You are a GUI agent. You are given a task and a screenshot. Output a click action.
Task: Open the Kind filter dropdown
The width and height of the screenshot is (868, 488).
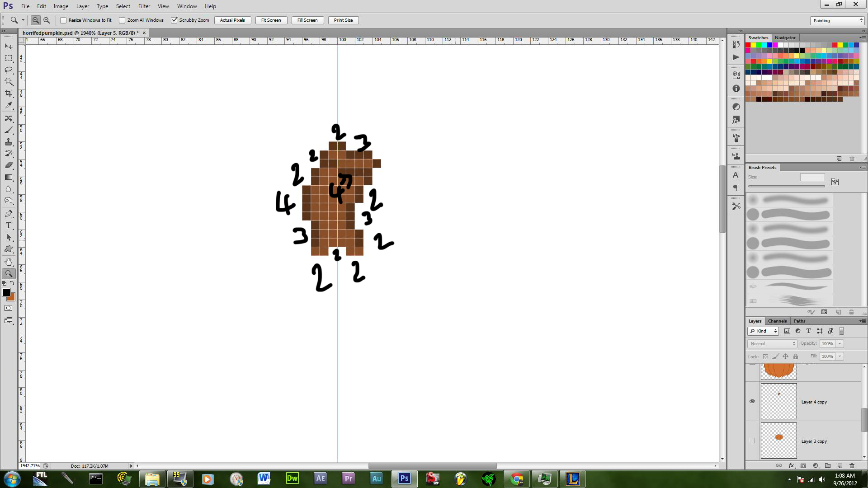(763, 331)
